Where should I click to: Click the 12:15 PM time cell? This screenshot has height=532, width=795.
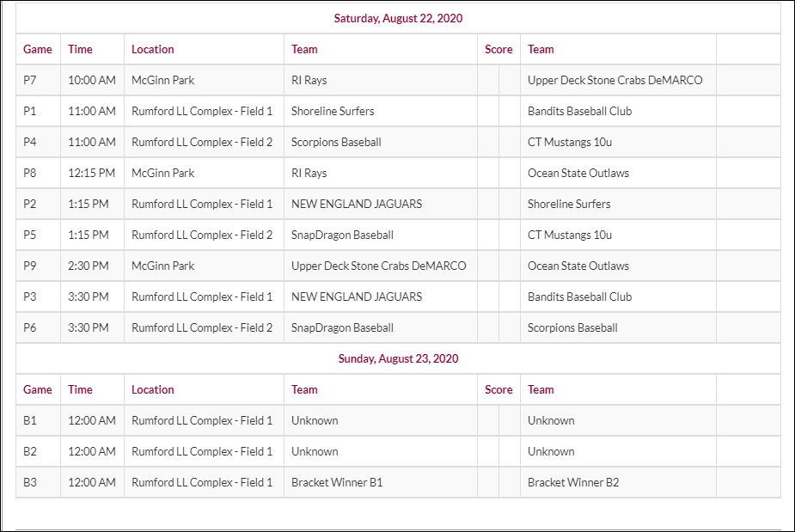92,173
